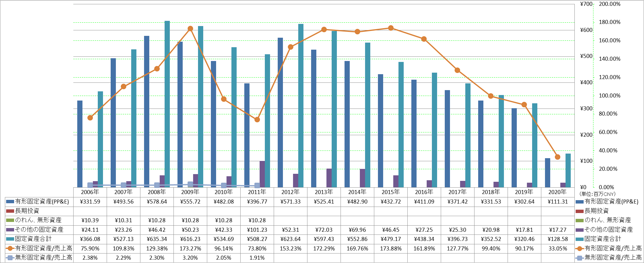Click the green のれん swatch in right legend

579,220
